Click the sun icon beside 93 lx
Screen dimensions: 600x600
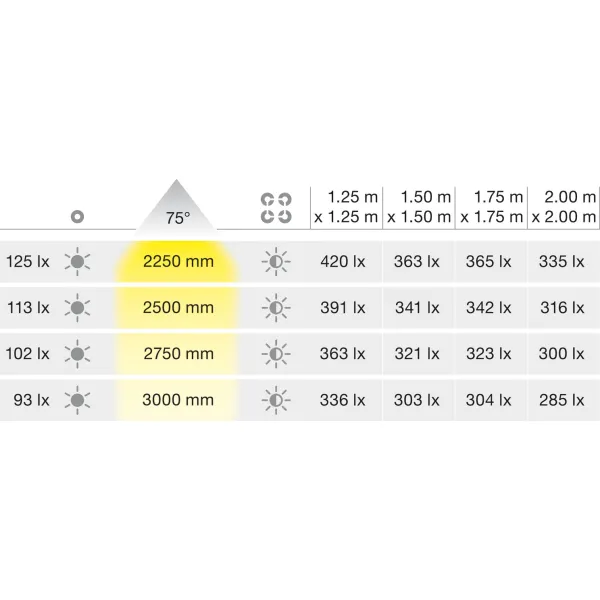(77, 400)
